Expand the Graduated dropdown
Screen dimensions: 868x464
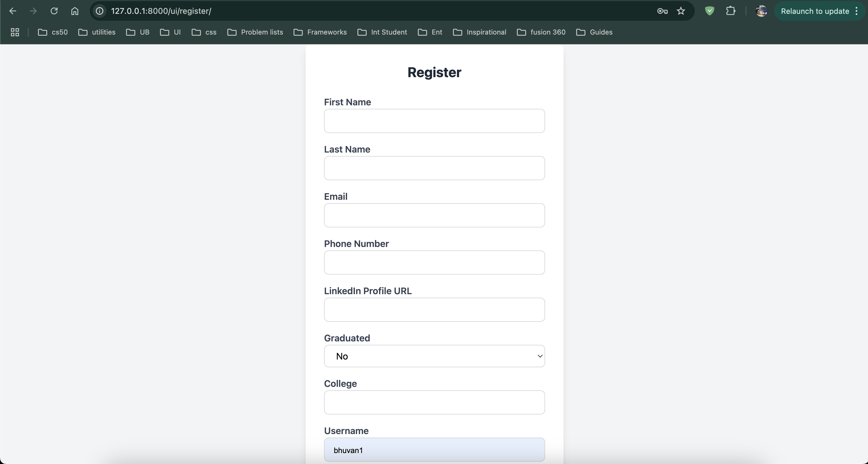pos(434,356)
